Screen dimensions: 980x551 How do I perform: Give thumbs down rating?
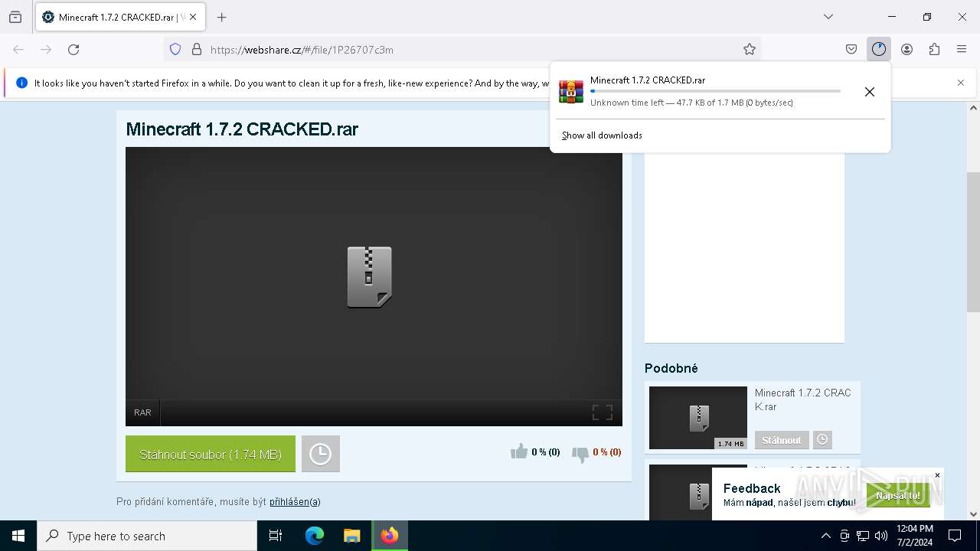point(580,453)
